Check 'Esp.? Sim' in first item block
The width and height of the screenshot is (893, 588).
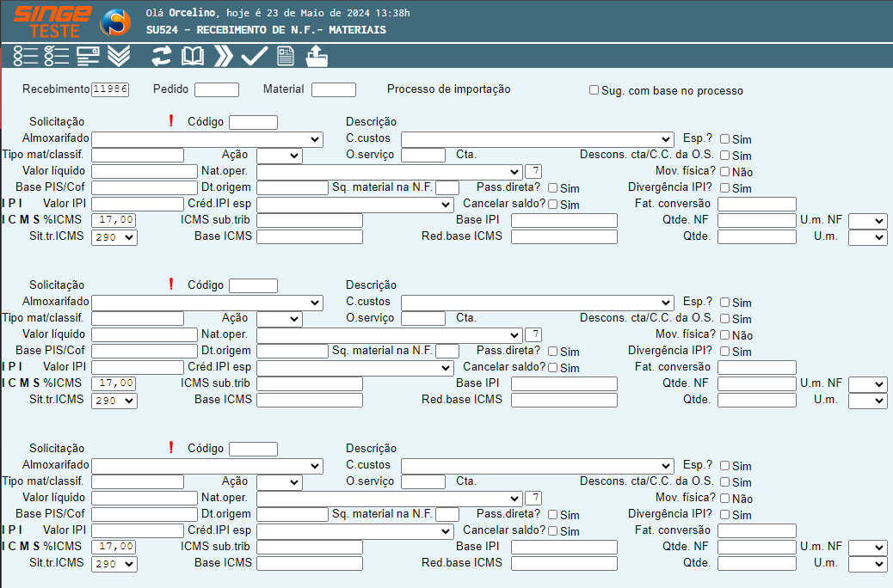point(725,138)
